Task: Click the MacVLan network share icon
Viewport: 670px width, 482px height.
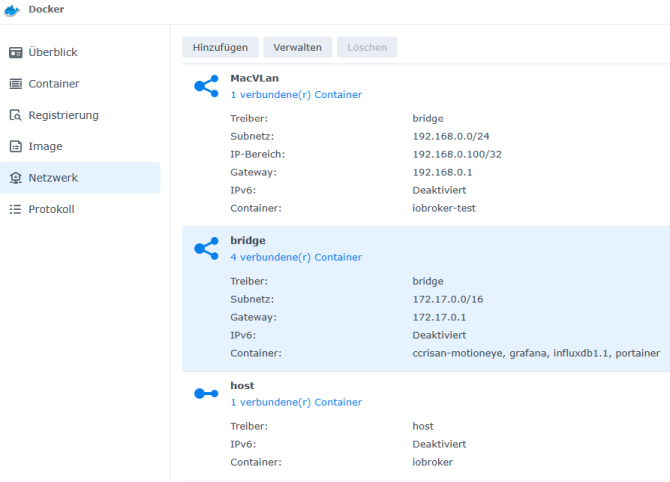Action: click(x=206, y=86)
